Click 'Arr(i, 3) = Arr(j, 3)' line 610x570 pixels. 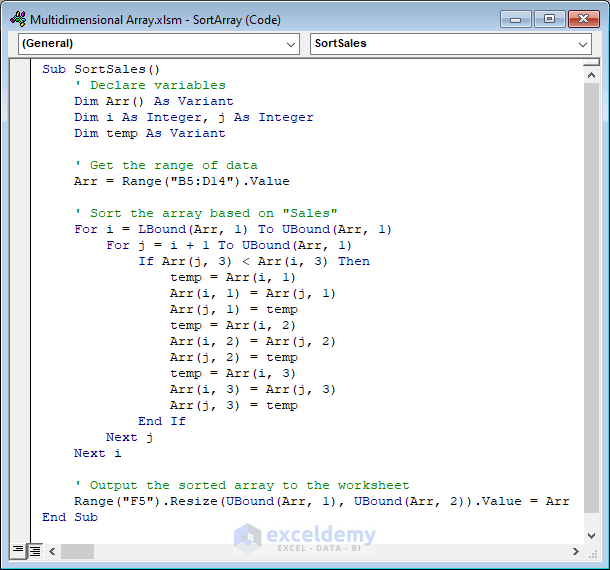coord(252,389)
